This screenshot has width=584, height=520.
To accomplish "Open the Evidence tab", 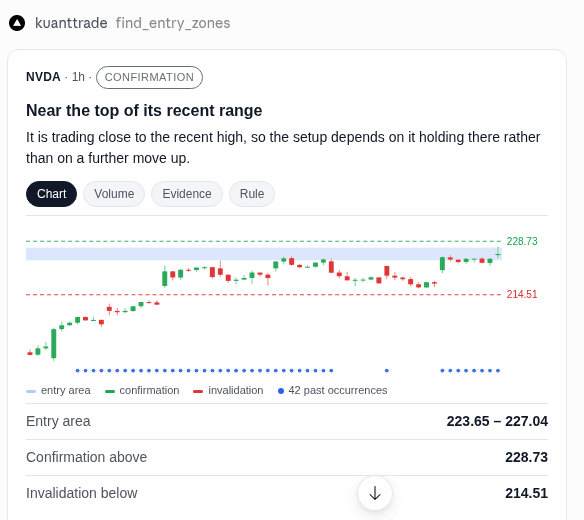I will click(x=187, y=194).
